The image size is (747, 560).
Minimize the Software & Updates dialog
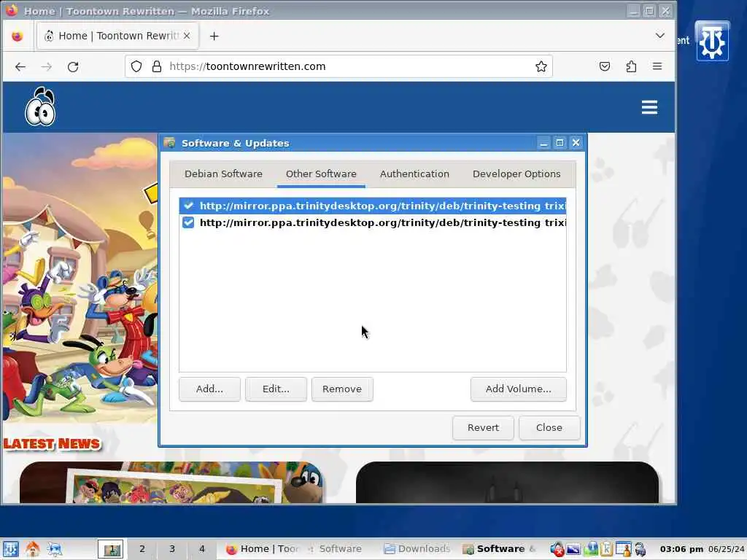(543, 143)
